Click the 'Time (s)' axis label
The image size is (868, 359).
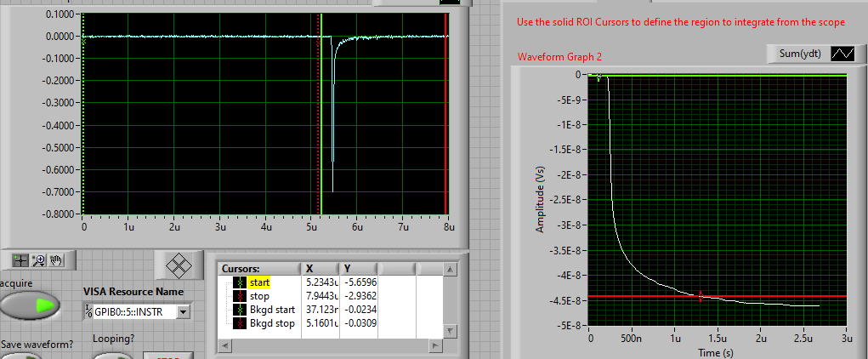pos(717,352)
